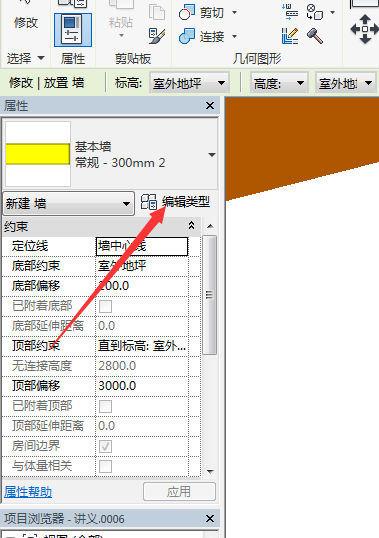Click the 底部偏移 value field

142,286
